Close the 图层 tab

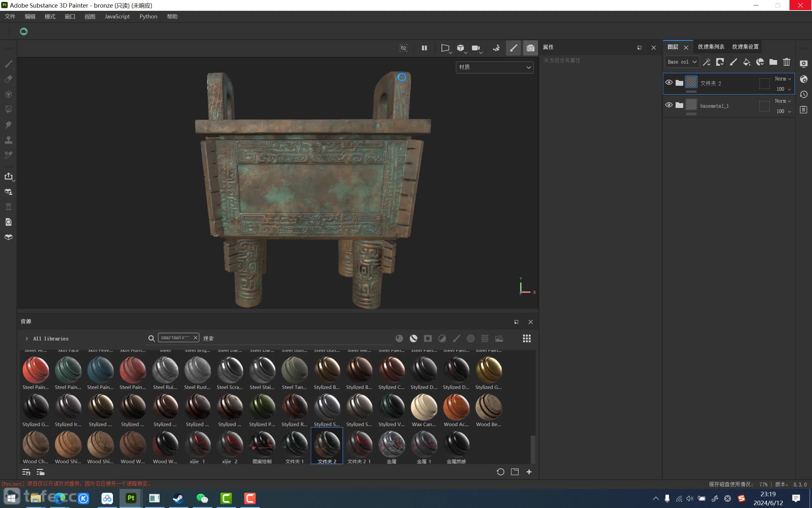click(x=686, y=48)
